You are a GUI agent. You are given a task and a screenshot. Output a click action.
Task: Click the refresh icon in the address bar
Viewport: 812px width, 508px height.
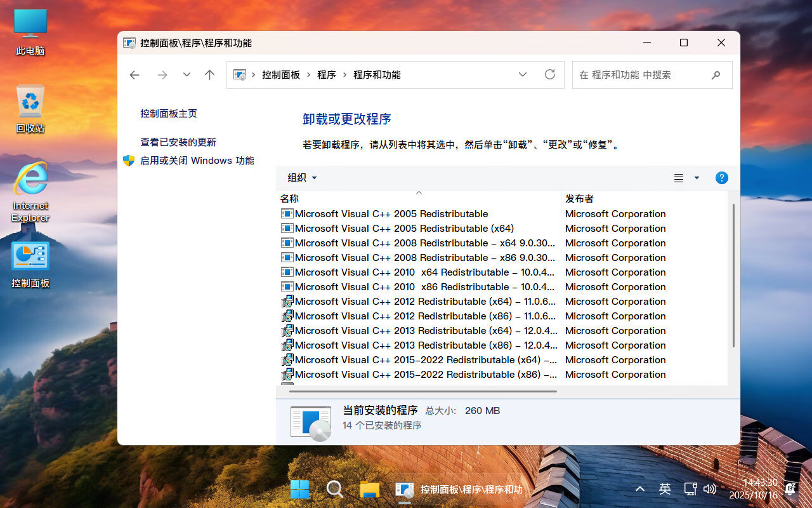(x=549, y=74)
